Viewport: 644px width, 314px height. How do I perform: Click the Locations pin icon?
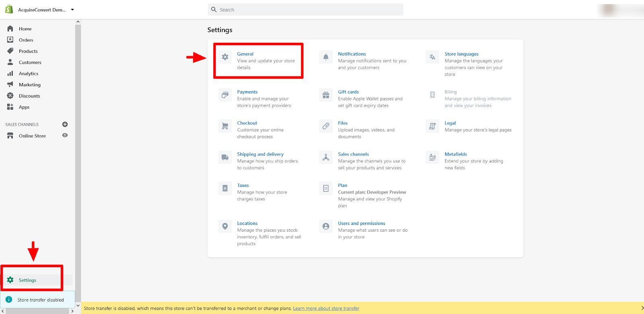tap(225, 227)
